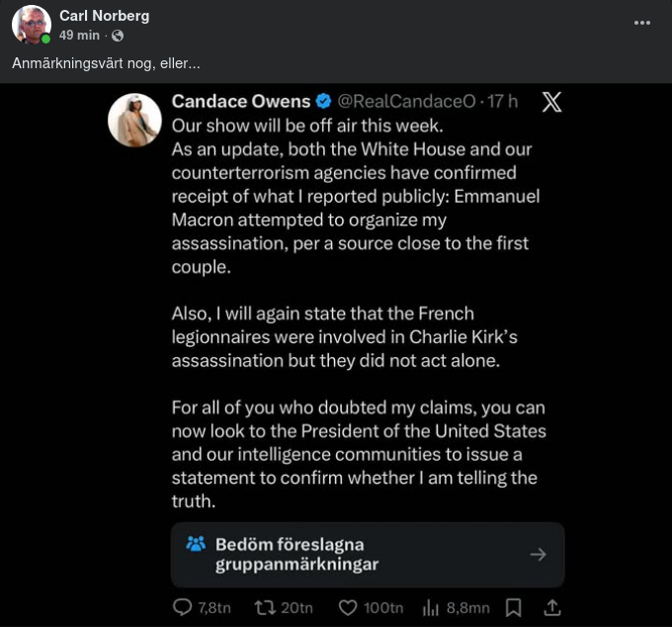The height and width of the screenshot is (627, 672).
Task: Click the reply icon with 7,8tn
Action: 183,607
